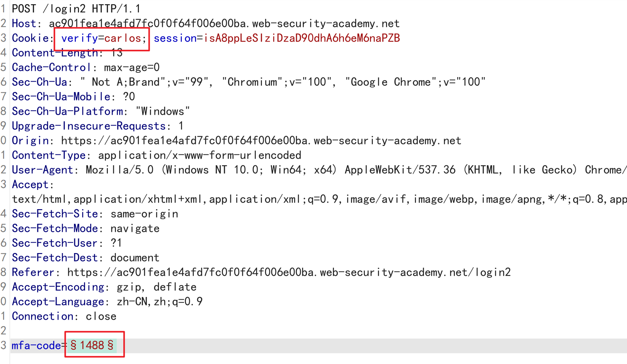Viewport: 627px width, 364px height.
Task: Select the Host header name
Action: [24, 23]
